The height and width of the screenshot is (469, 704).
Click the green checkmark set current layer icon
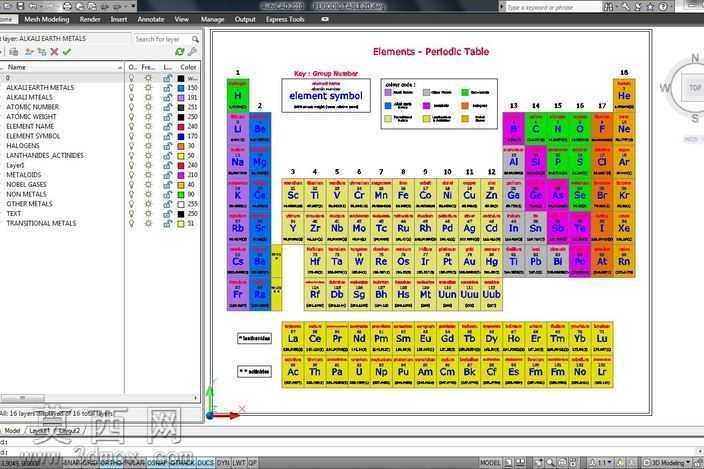tap(67, 52)
